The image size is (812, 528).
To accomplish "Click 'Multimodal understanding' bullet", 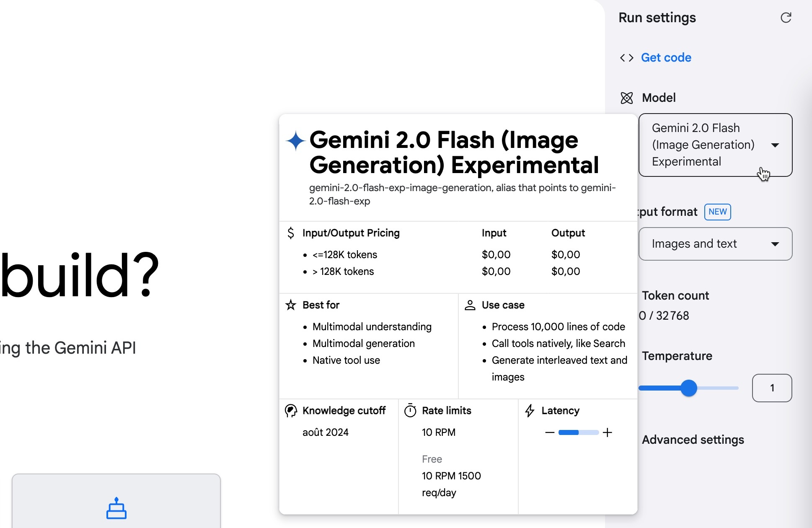I will [x=372, y=327].
